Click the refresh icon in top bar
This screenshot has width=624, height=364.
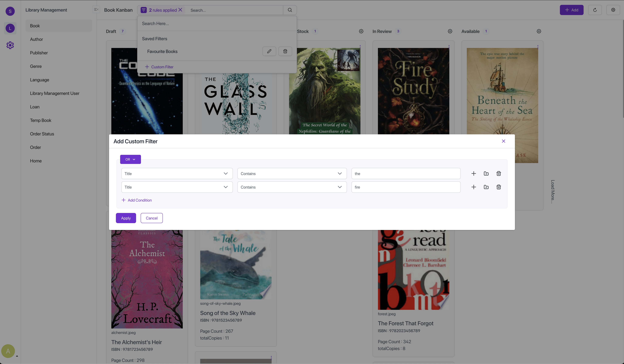click(x=595, y=10)
